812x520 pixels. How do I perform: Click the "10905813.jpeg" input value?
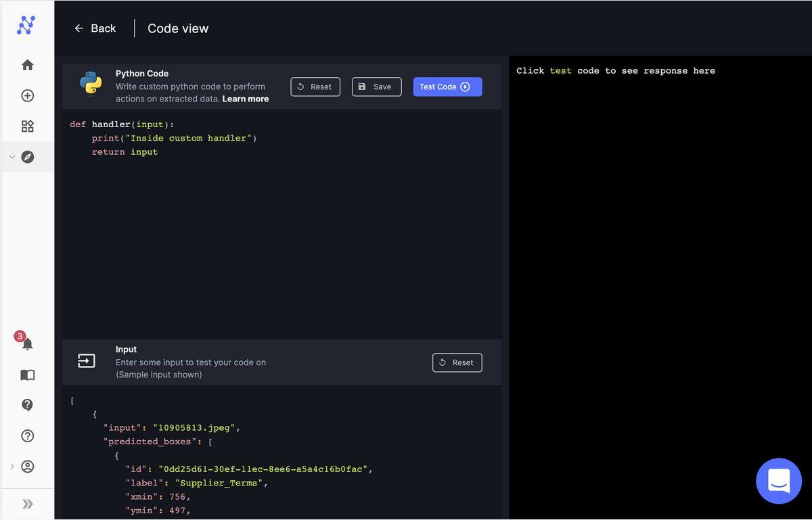194,428
